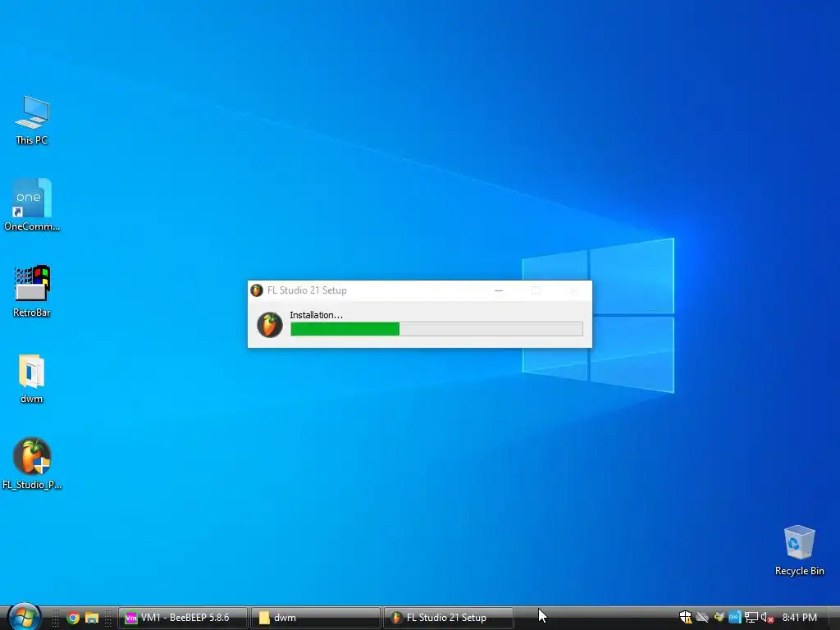
Task: Activate FL Studio 21 Setup taskbar button
Action: click(x=449, y=618)
